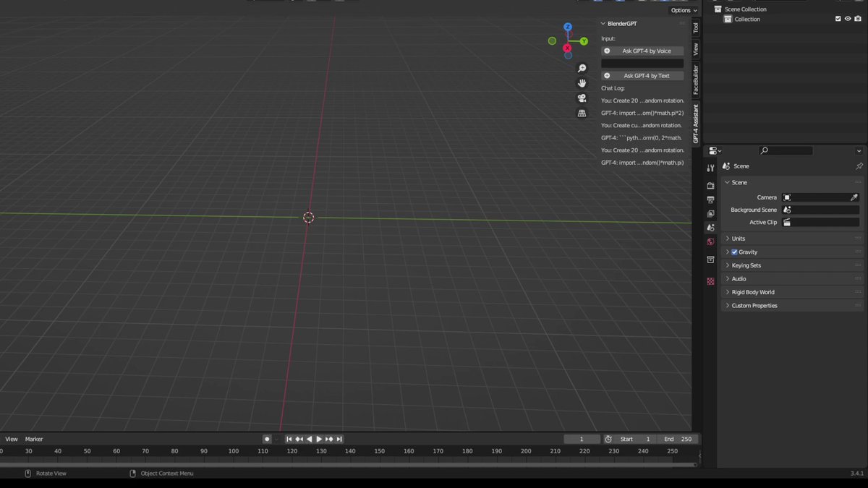Click the red X axis on gizmo
The width and height of the screenshot is (868, 488).
pos(567,48)
